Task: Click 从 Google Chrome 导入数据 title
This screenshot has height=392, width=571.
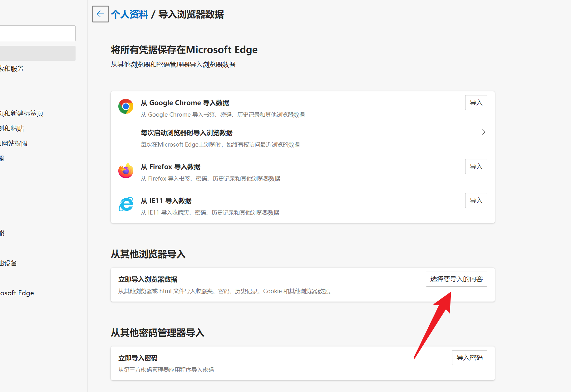Action: (185, 103)
